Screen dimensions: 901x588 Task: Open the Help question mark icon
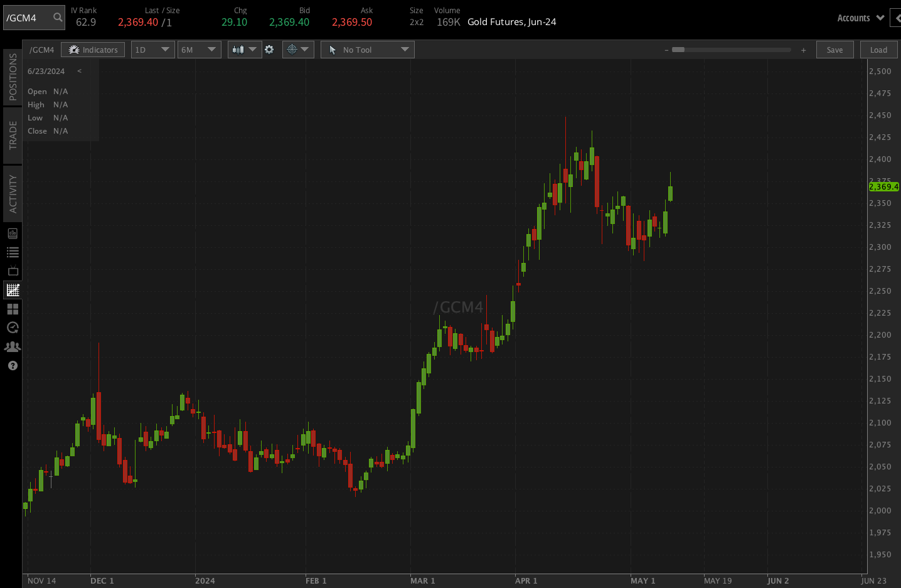[13, 365]
